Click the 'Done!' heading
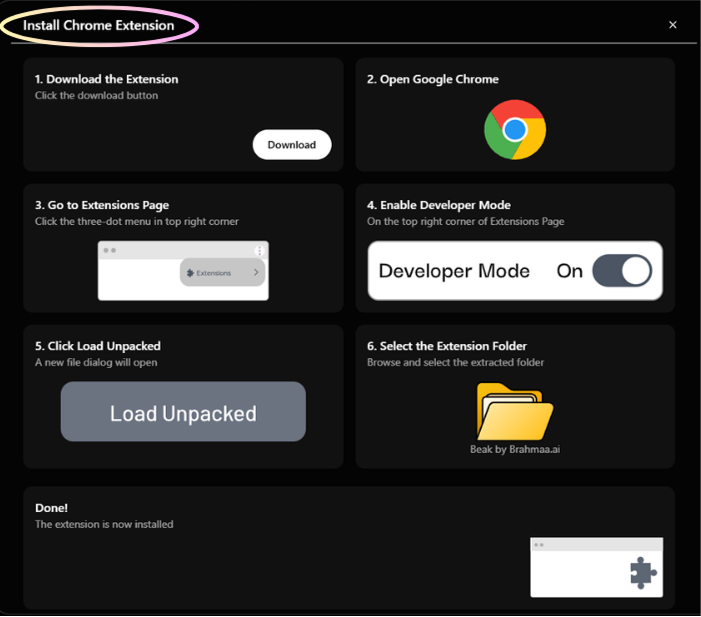 51,508
